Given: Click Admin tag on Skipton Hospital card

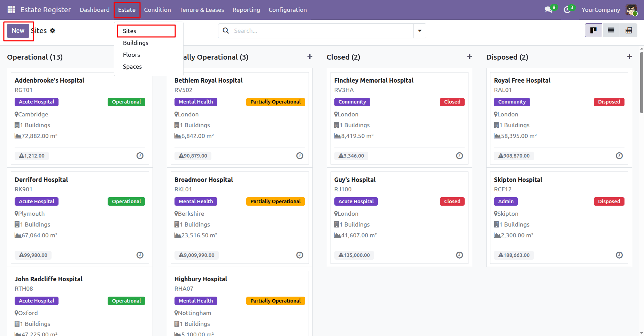Looking at the screenshot, I should point(506,201).
